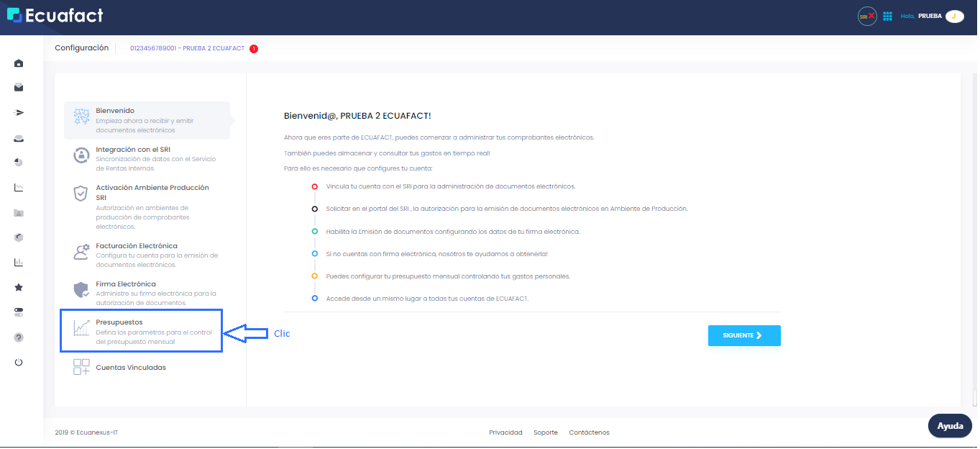Select the home icon in the sidebar
Image resolution: width=980 pixels, height=449 pixels.
coord(19,63)
